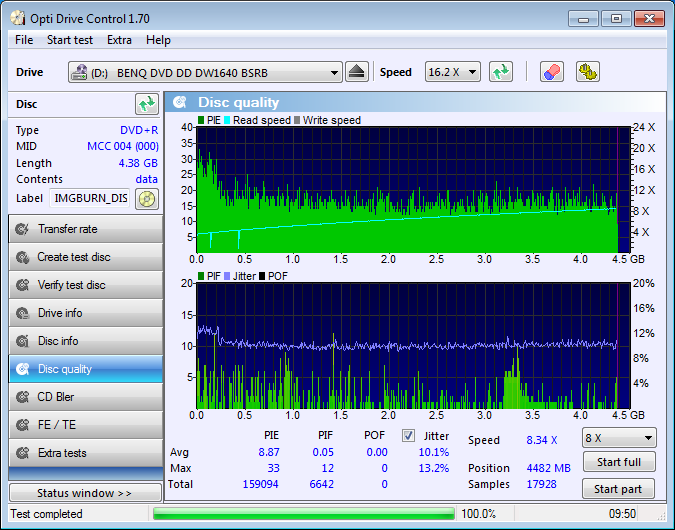This screenshot has width=675, height=530.
Task: Open the yellow settings gear icon
Action: click(588, 72)
